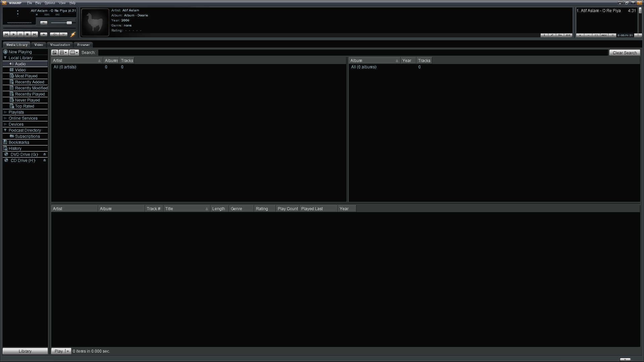Open the playlist list-manage button

(612, 35)
